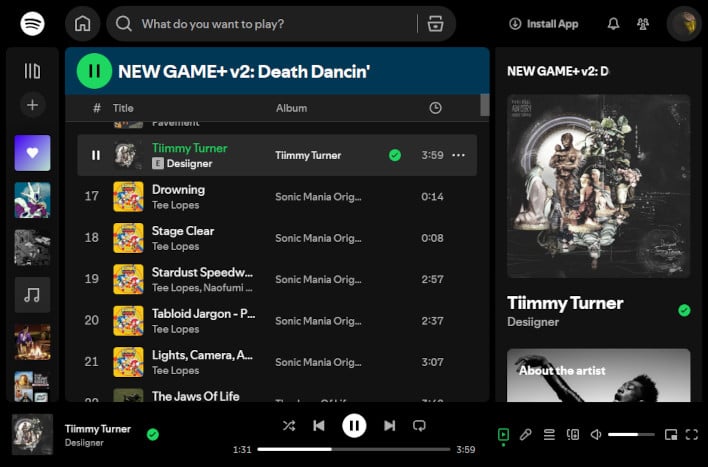The height and width of the screenshot is (467, 708).
Task: Open the user profile avatar menu
Action: [x=684, y=23]
